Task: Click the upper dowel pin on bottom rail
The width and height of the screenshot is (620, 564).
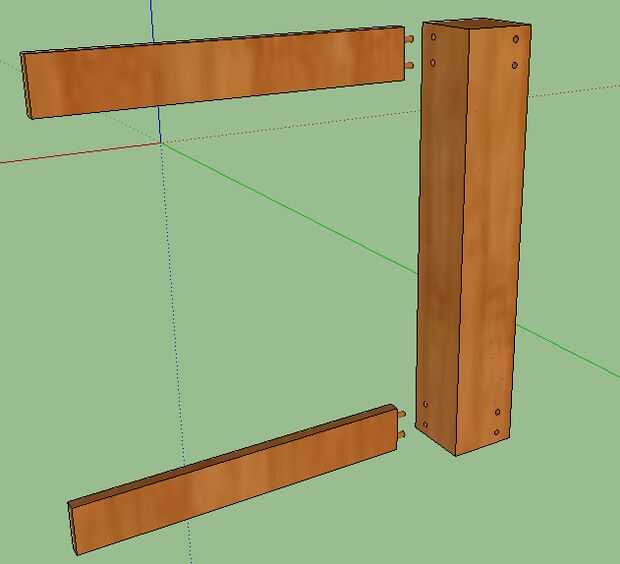Action: (x=401, y=414)
